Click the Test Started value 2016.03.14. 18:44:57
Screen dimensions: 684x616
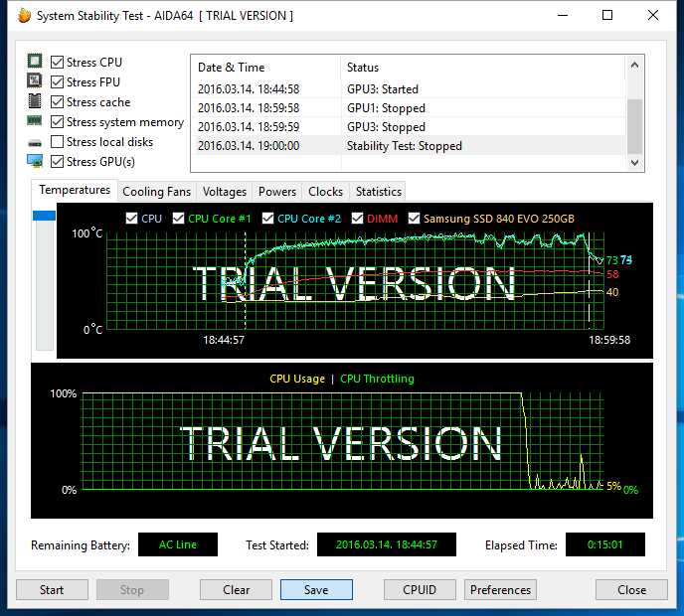tap(387, 544)
